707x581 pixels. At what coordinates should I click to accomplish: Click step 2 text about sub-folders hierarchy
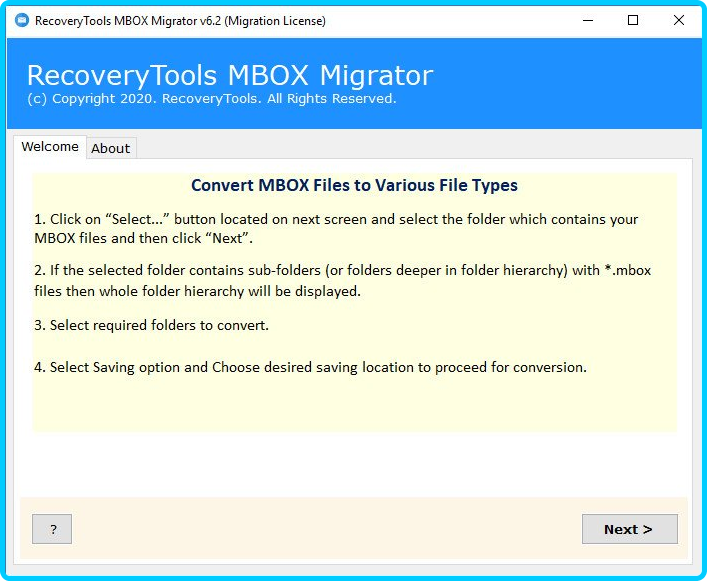coord(343,280)
